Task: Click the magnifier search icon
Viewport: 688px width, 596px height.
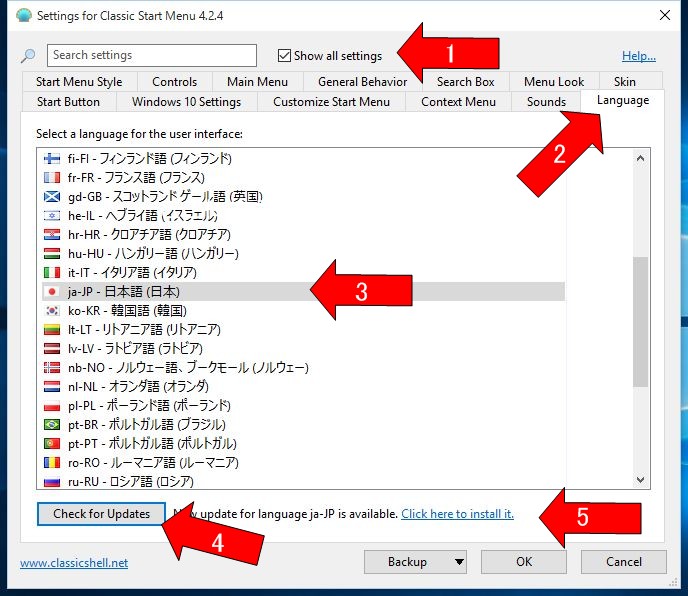Action: [28, 56]
